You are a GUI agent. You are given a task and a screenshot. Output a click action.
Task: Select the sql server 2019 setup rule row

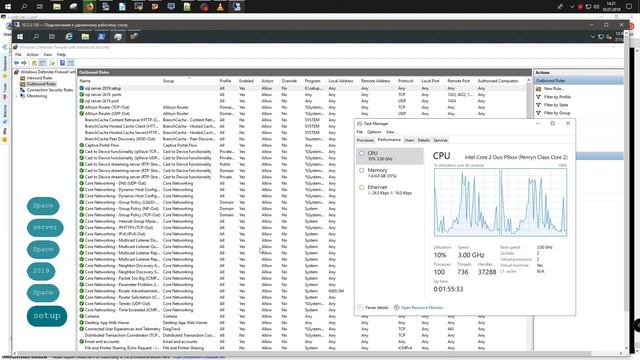pos(302,88)
